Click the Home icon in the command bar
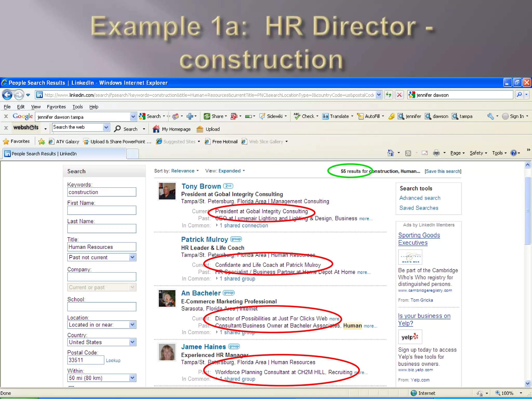This screenshot has width=532, height=399. 390,153
